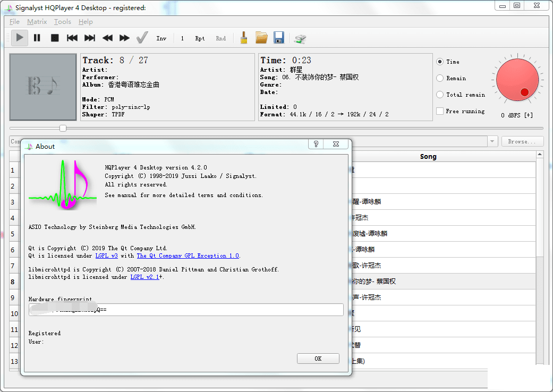
Task: Select playlist row number 8
Action: pyautogui.click(x=13, y=282)
